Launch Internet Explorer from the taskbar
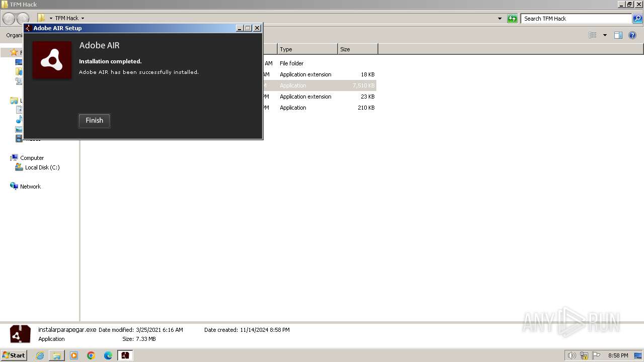Viewport: 644px width, 362px height. click(40, 355)
